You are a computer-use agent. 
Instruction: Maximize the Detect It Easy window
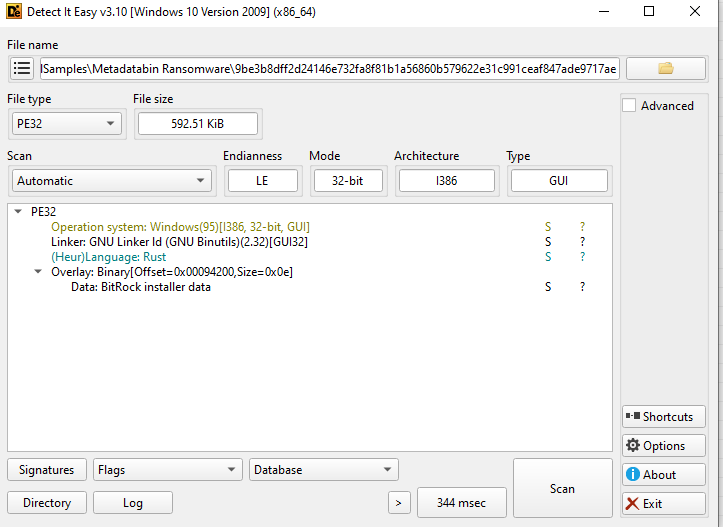point(649,11)
